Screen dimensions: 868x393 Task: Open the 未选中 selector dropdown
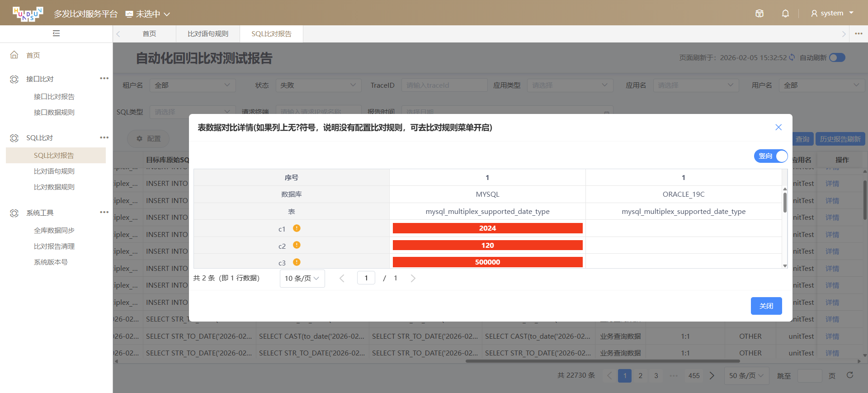148,14
